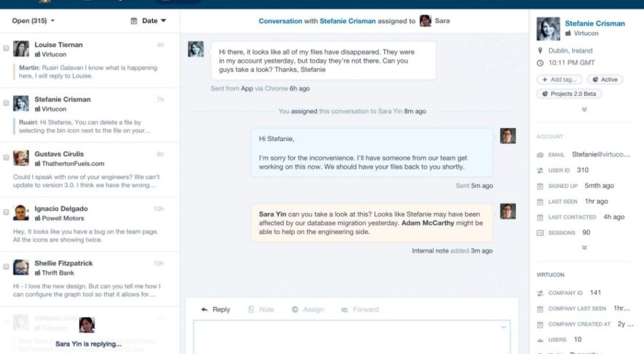Click the Assign icon in composer

(x=295, y=310)
